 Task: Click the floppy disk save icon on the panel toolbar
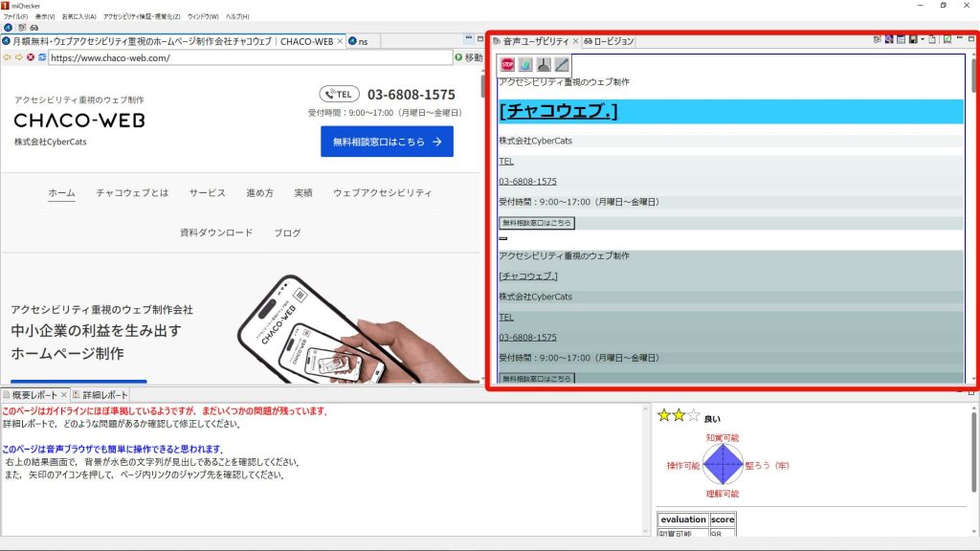pos(913,38)
